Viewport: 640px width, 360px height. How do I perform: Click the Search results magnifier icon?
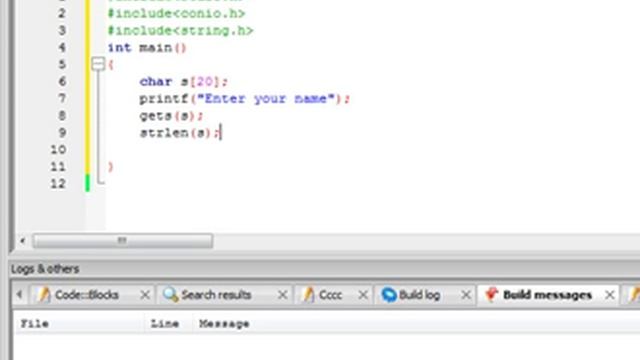click(171, 295)
